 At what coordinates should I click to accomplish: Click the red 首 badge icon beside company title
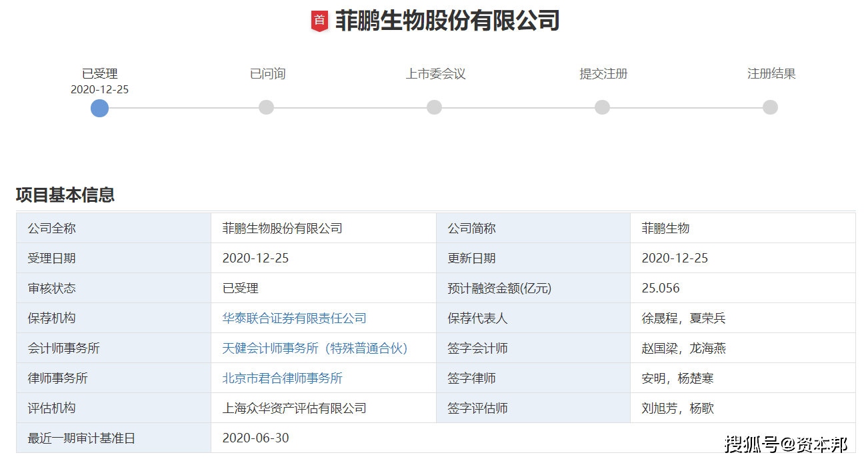(320, 21)
